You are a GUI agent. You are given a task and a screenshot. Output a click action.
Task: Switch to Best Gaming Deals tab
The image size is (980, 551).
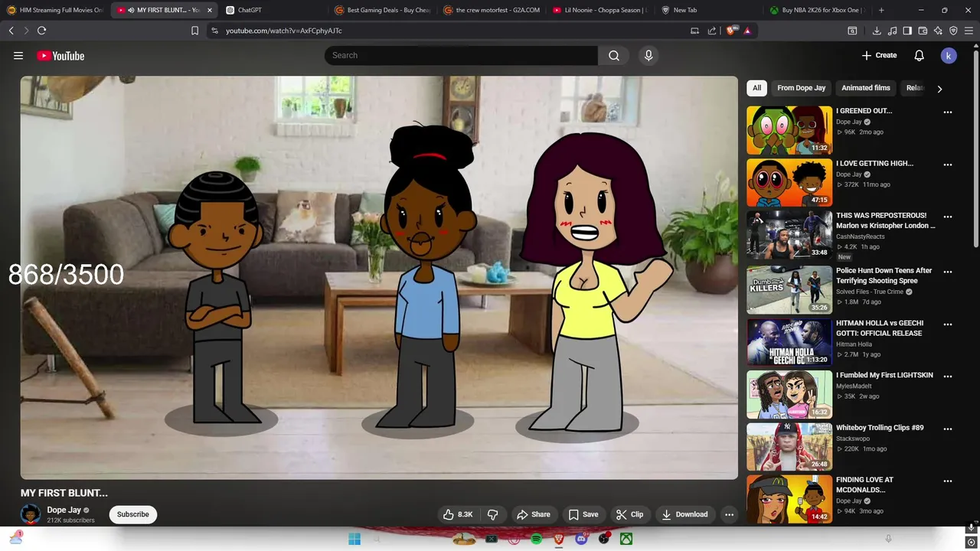(383, 10)
